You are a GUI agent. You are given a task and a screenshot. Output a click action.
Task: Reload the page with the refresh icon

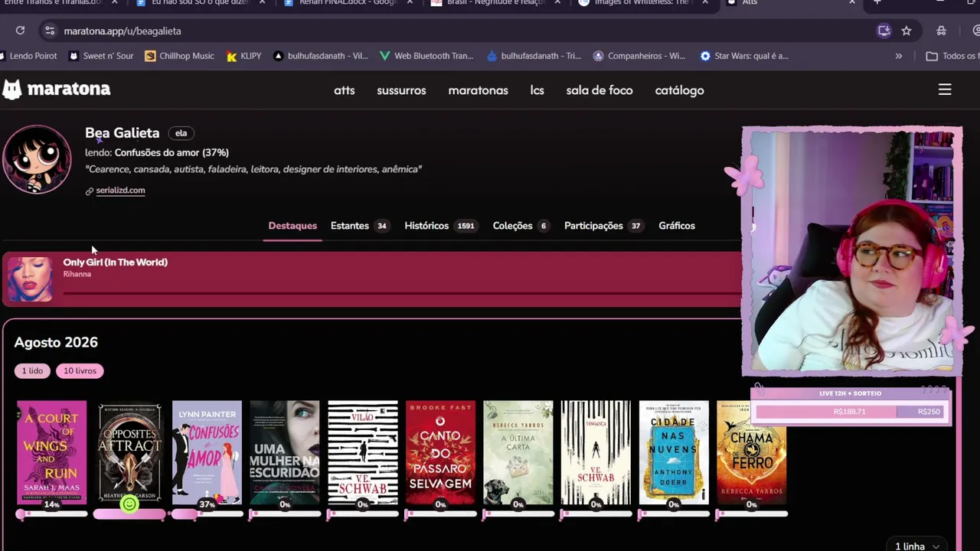[20, 31]
